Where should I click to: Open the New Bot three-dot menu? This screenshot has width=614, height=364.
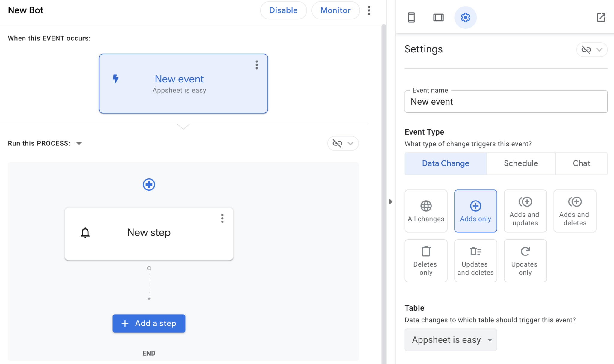coord(369,10)
